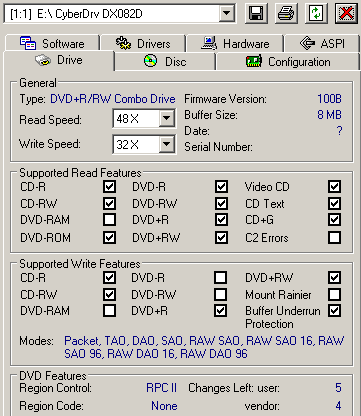
Task: Toggle DVD+R write feature checkbox
Action: (220, 311)
